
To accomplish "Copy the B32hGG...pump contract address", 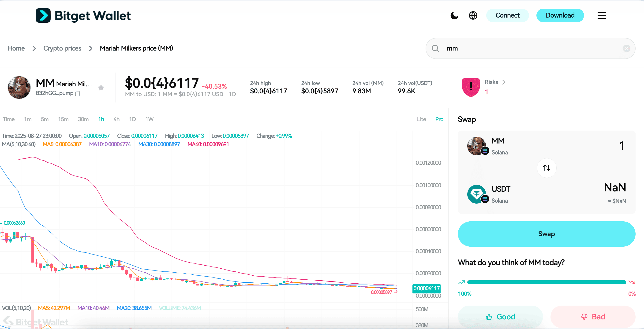I will click(78, 94).
